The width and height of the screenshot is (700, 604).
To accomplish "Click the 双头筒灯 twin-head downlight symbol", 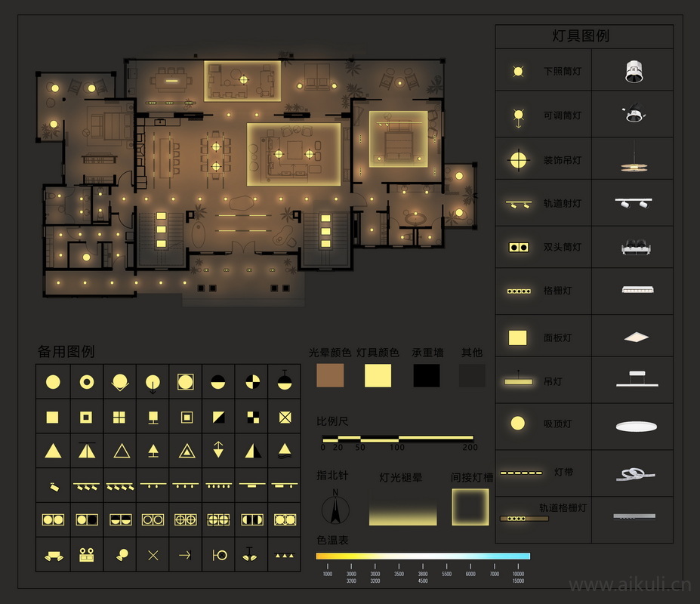I will click(x=519, y=247).
